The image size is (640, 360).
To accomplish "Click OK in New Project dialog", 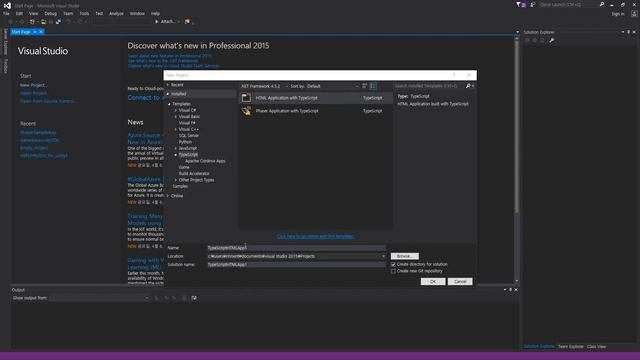I will (433, 282).
